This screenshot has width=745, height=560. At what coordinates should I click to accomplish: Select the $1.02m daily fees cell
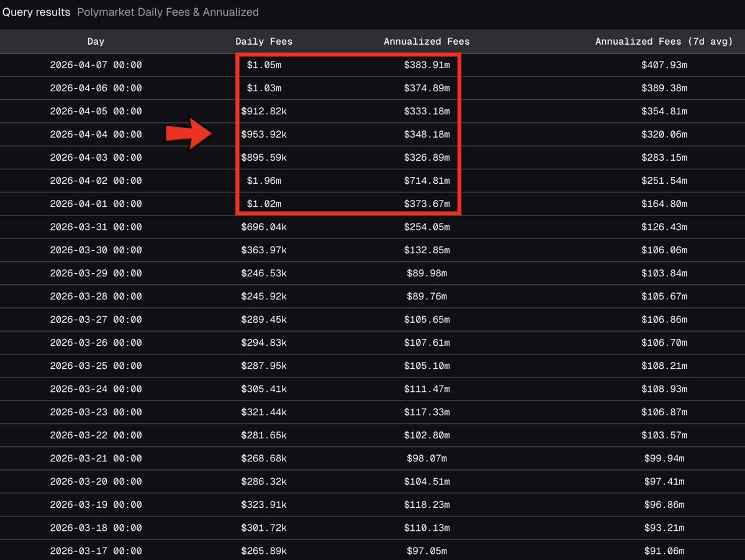click(x=264, y=204)
